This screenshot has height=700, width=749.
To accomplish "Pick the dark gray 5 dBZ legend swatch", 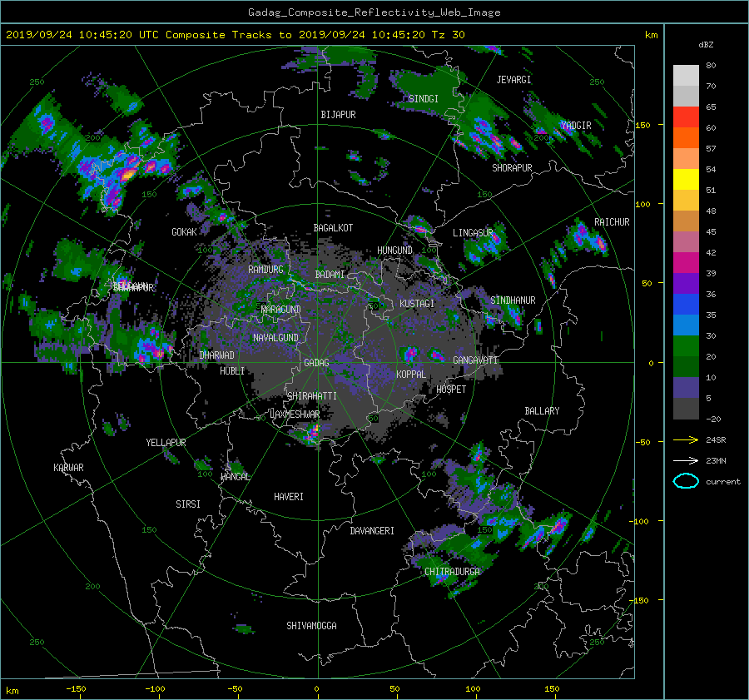I will 686,409.
